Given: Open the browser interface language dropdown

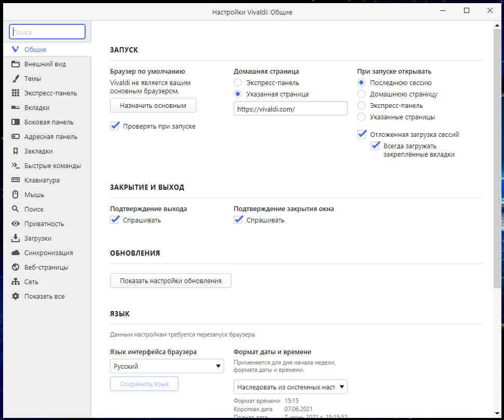Looking at the screenshot, I should tap(167, 366).
